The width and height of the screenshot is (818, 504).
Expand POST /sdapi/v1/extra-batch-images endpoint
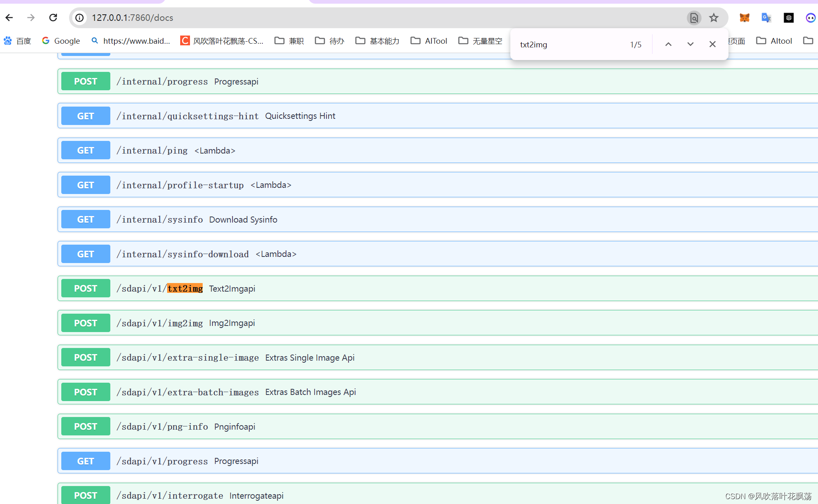coord(438,392)
